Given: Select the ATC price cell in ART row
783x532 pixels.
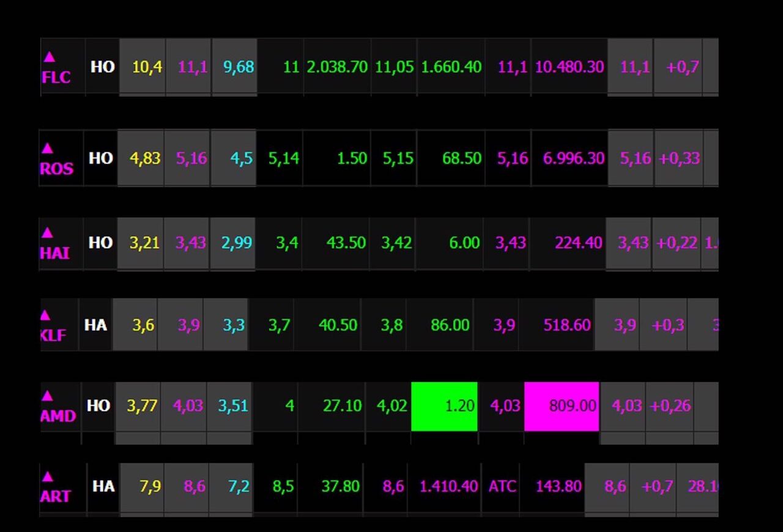Looking at the screenshot, I should tap(502, 487).
